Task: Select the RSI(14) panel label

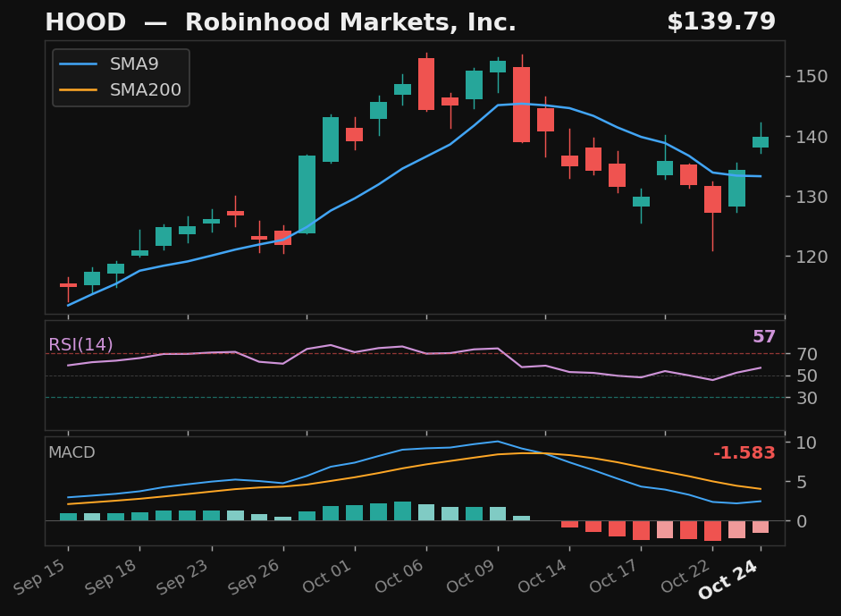Action: [80, 344]
